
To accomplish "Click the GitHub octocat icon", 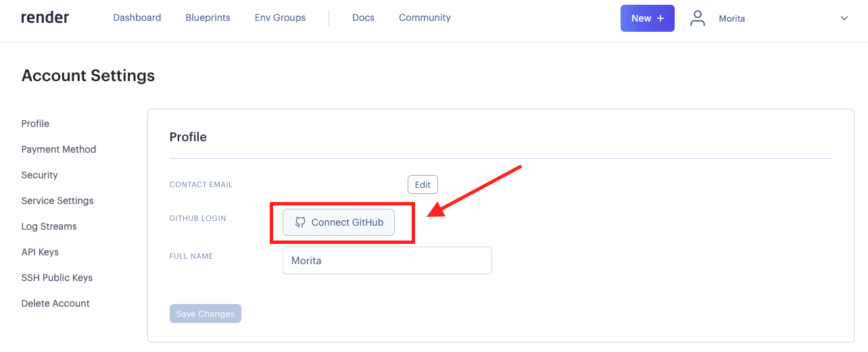I will pyautogui.click(x=300, y=222).
